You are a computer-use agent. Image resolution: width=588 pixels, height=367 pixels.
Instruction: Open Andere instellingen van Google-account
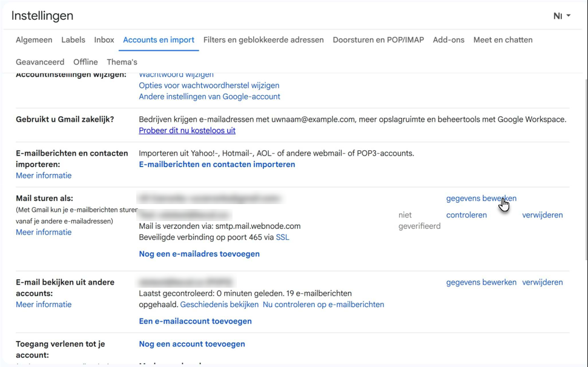pyautogui.click(x=210, y=97)
